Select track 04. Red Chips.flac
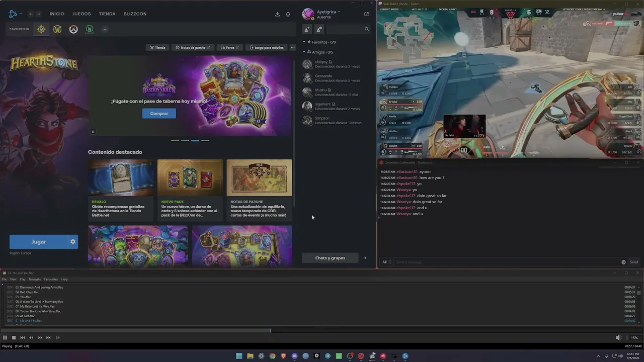This screenshot has height=362, width=644. (27, 292)
